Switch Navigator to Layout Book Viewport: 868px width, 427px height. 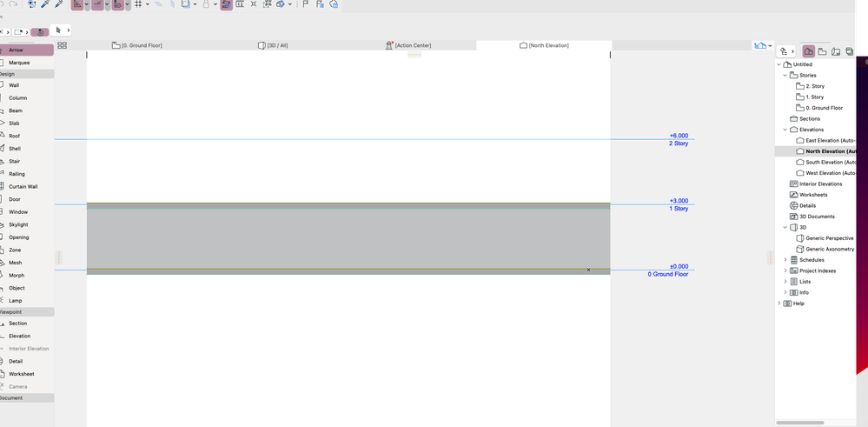(836, 51)
